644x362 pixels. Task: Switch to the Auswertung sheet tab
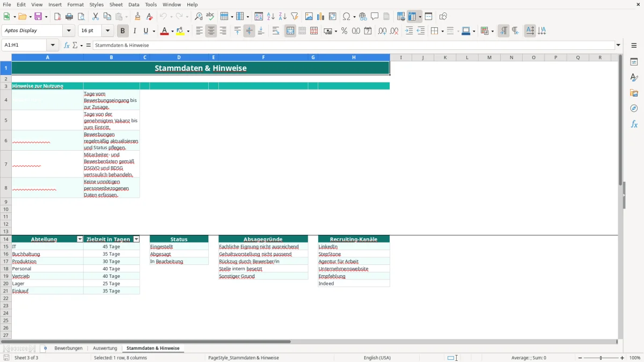(105, 349)
